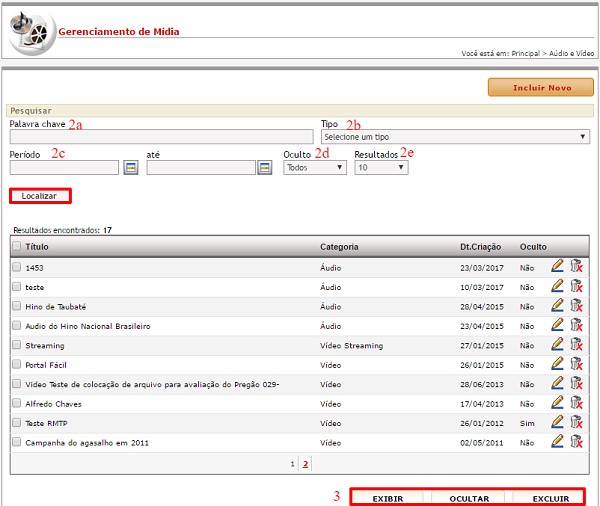The width and height of the screenshot is (600, 506).
Task: Focus the até end date field
Action: (x=201, y=168)
